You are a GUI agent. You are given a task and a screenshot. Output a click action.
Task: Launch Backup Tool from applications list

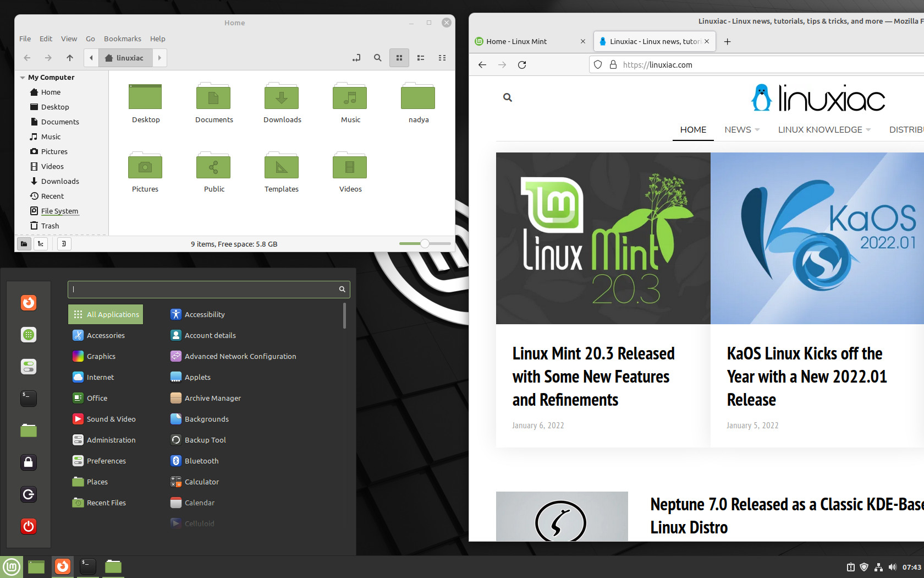click(199, 440)
